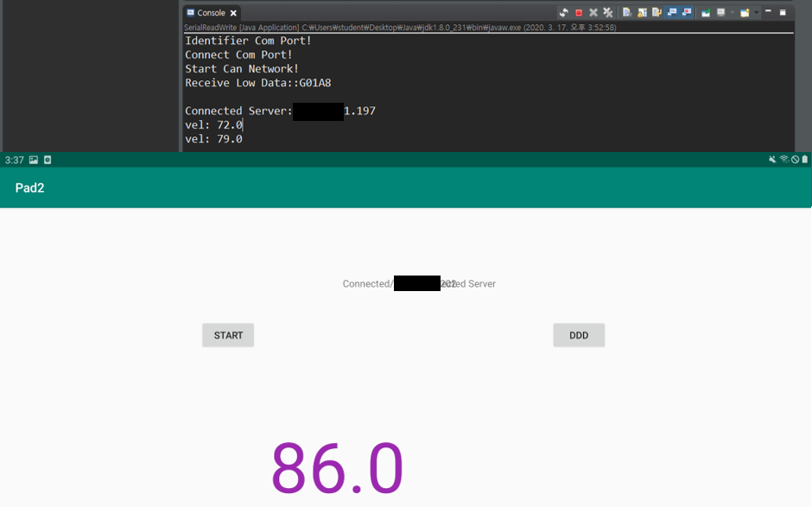The image size is (812, 507).
Task: Enable scroll lock in the console
Action: coord(642,12)
